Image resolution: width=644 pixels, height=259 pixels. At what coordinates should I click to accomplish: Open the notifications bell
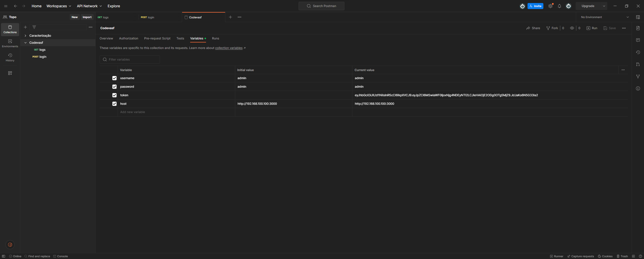(x=559, y=6)
